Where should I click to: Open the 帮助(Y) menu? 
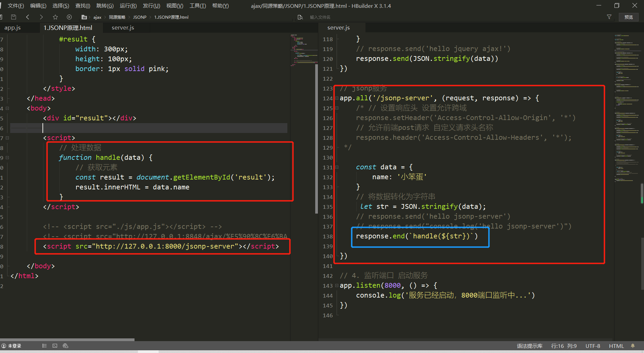[x=220, y=6]
